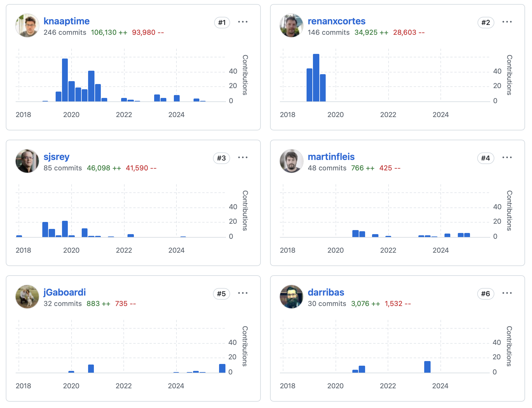Expand the options menu for renanxcortes
The width and height of the screenshot is (532, 408).
click(x=507, y=22)
